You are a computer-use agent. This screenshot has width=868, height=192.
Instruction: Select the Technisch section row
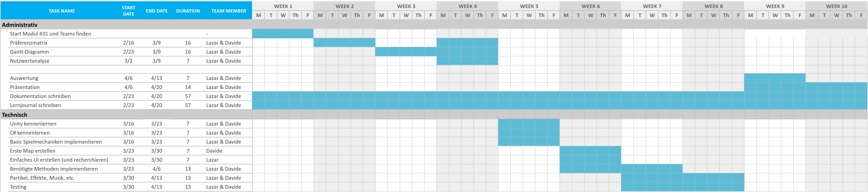coord(15,115)
